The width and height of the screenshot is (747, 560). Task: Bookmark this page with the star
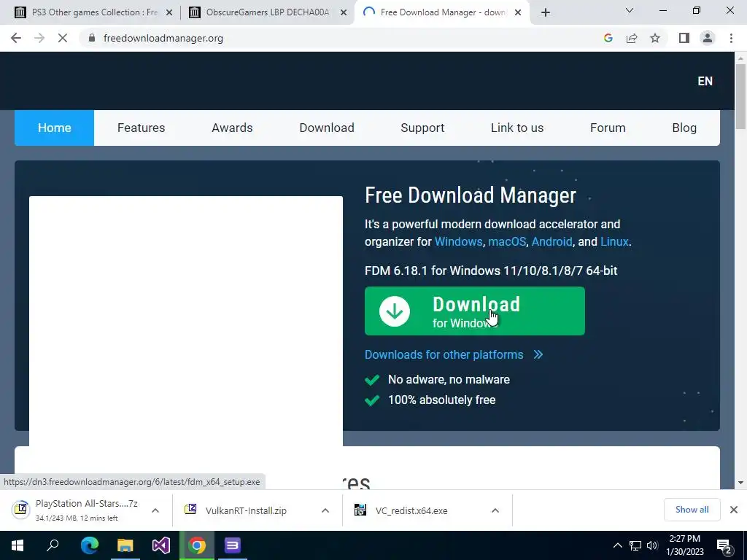pos(655,38)
